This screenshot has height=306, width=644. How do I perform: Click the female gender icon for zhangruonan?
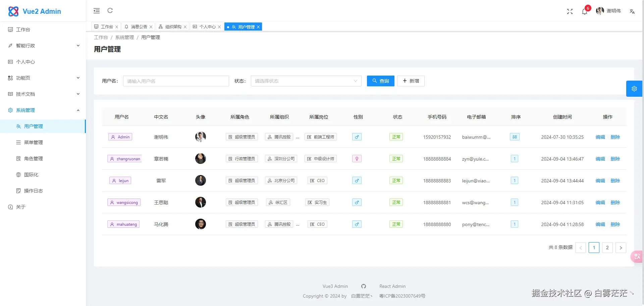(357, 159)
